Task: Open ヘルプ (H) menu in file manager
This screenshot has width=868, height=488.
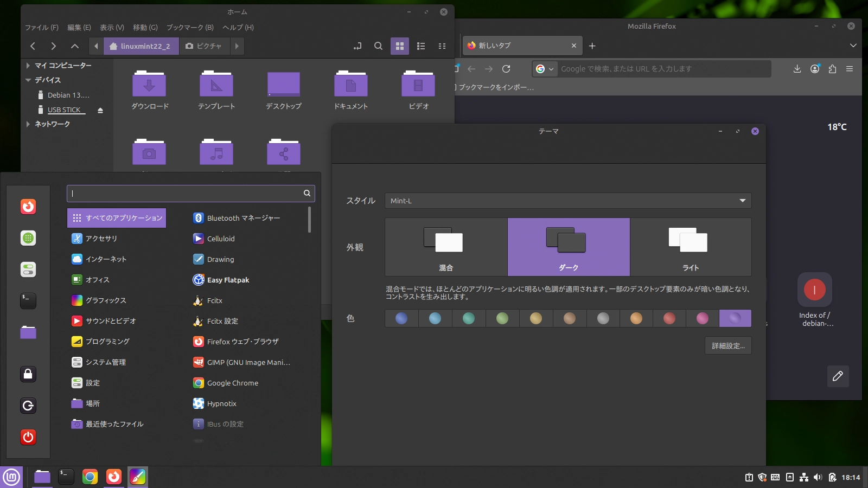Action: pyautogui.click(x=238, y=28)
